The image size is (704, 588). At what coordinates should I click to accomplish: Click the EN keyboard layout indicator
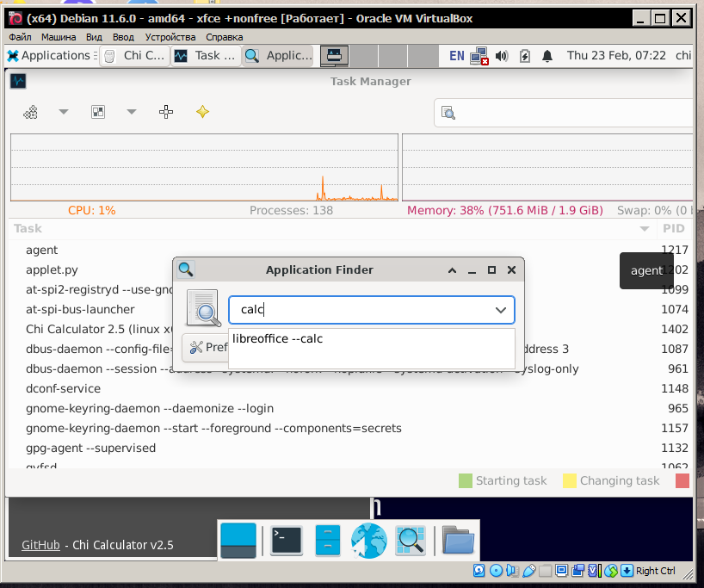[x=457, y=56]
